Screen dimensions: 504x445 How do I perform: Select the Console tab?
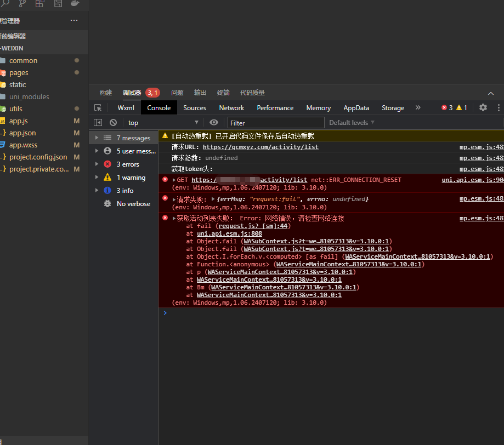click(x=159, y=108)
